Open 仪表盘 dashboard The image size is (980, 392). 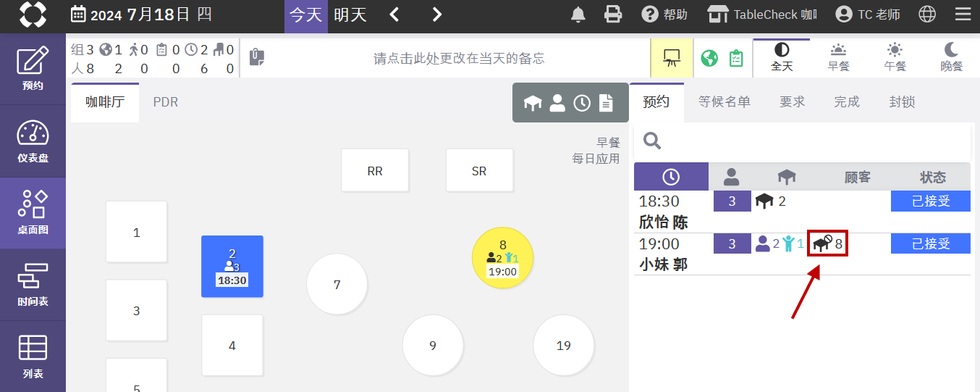pos(33,141)
